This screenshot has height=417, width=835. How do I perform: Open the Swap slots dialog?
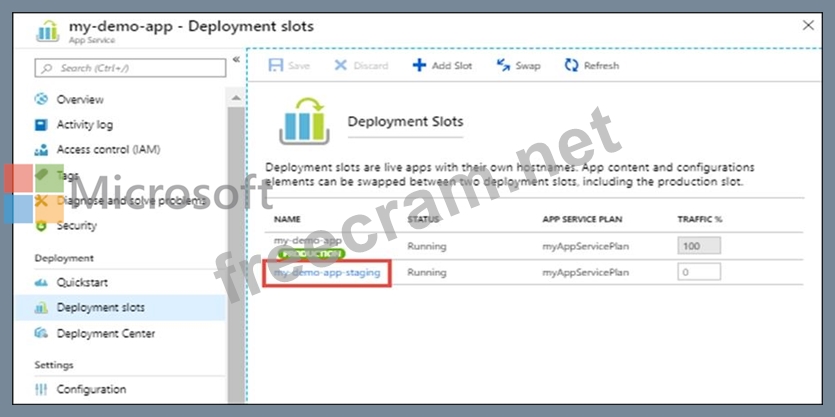point(518,66)
